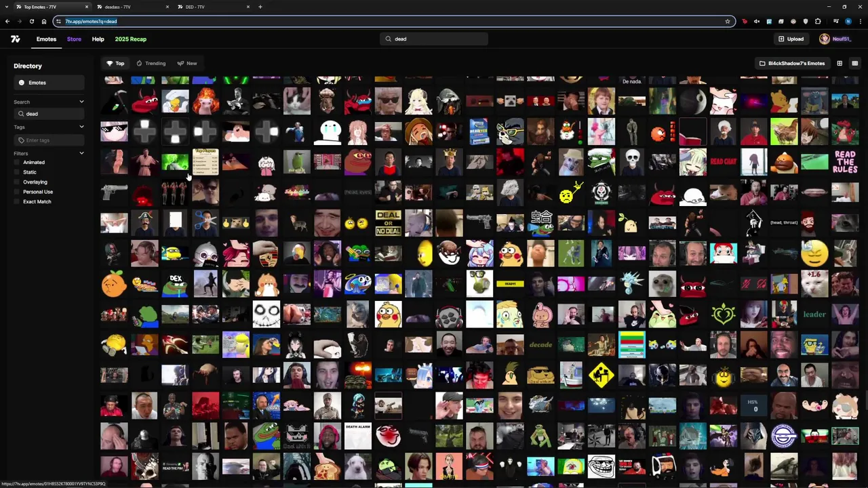The width and height of the screenshot is (868, 488).
Task: Click the browser home icon
Action: 44,22
